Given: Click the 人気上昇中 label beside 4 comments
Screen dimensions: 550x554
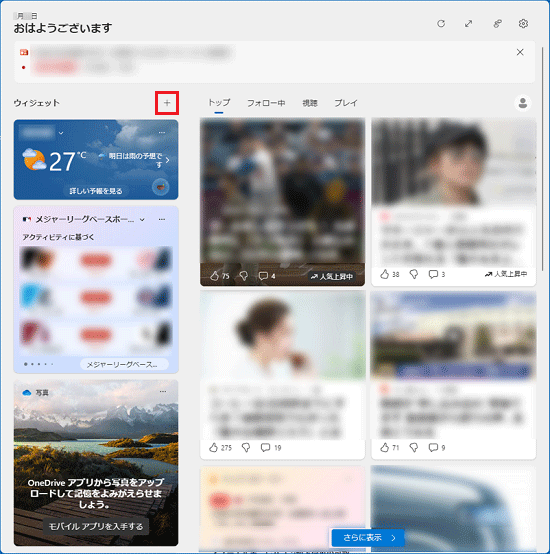Looking at the screenshot, I should pyautogui.click(x=332, y=276).
